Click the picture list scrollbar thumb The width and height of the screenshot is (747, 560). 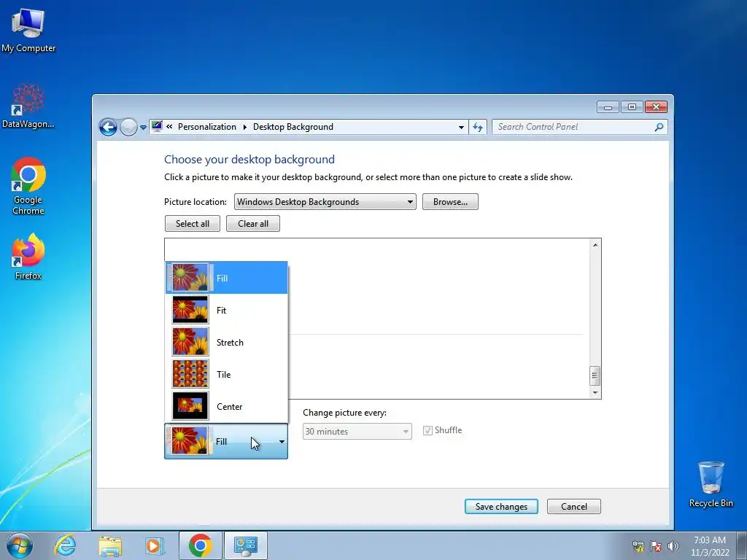pos(595,376)
